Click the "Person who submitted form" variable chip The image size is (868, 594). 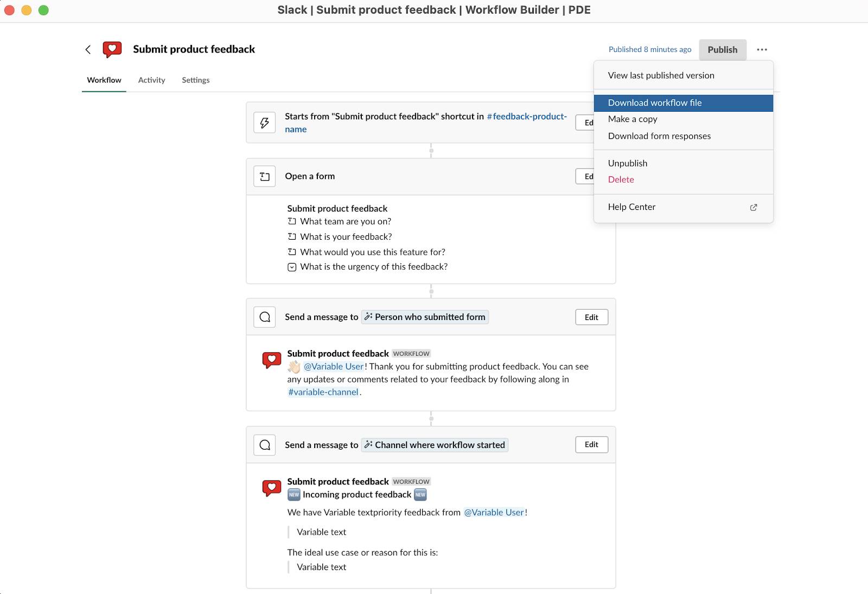(x=425, y=317)
